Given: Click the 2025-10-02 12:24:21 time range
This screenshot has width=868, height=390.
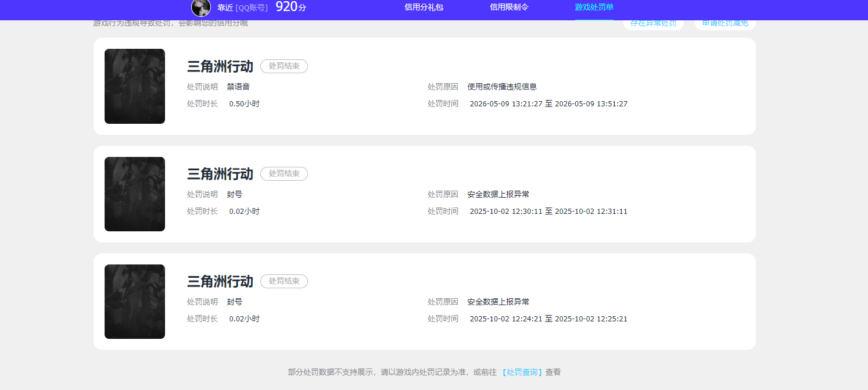Looking at the screenshot, I should tap(548, 319).
